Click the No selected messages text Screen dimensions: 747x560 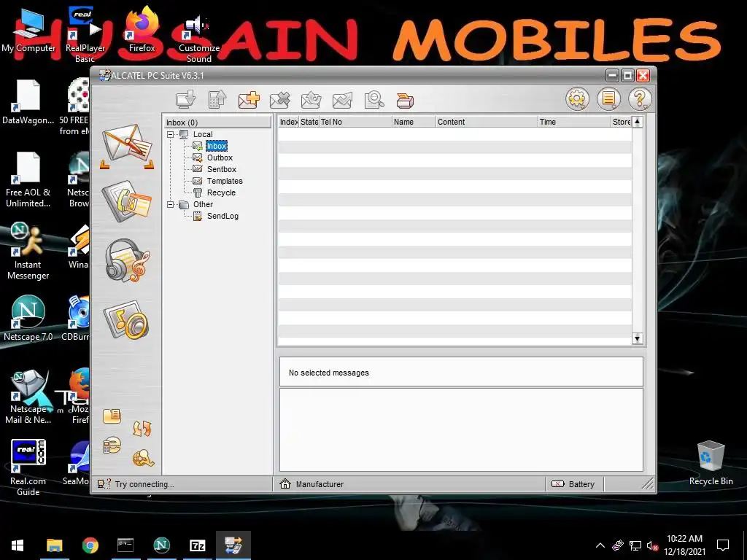[x=329, y=373]
